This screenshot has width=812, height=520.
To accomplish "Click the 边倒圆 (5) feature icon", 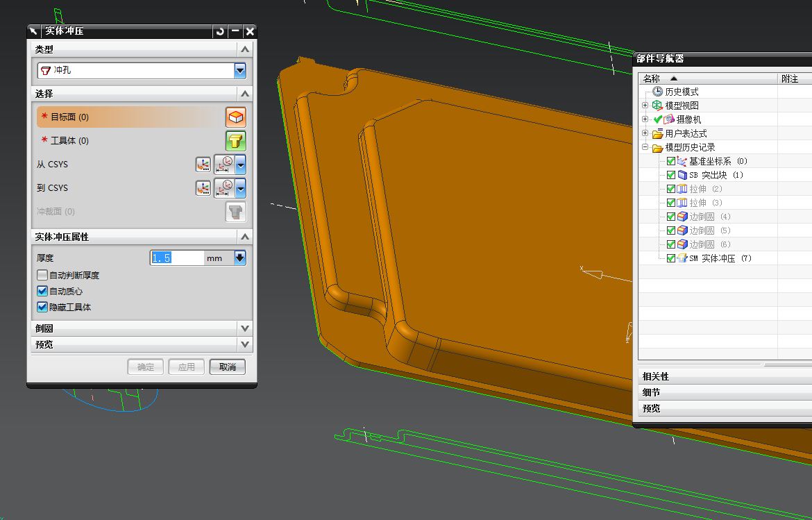I will [x=682, y=230].
